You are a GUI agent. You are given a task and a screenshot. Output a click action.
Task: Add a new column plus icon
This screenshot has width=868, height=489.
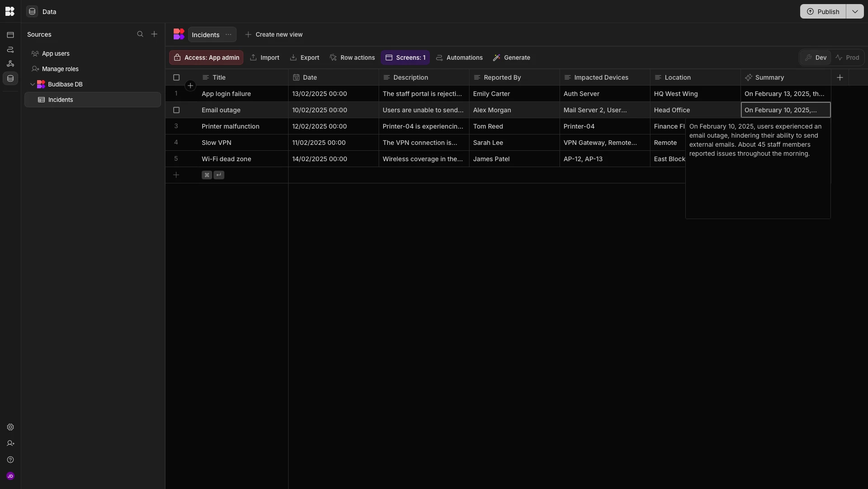(x=840, y=77)
